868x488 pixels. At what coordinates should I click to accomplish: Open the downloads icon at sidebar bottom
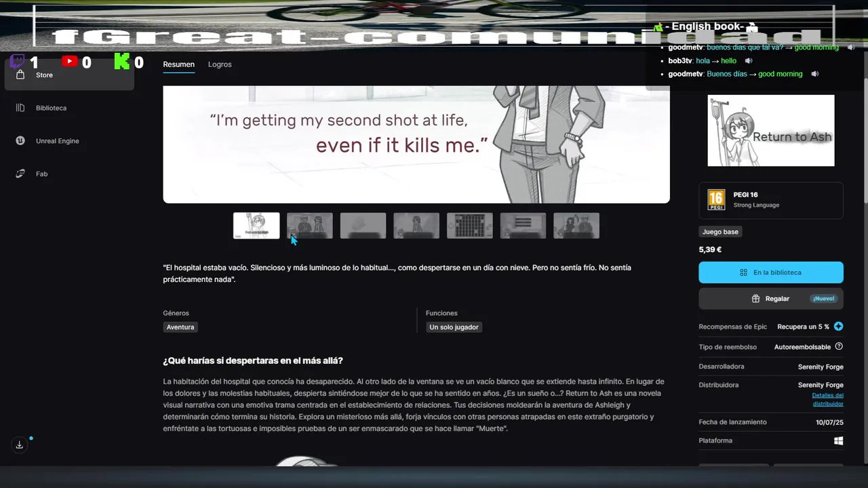(x=19, y=445)
